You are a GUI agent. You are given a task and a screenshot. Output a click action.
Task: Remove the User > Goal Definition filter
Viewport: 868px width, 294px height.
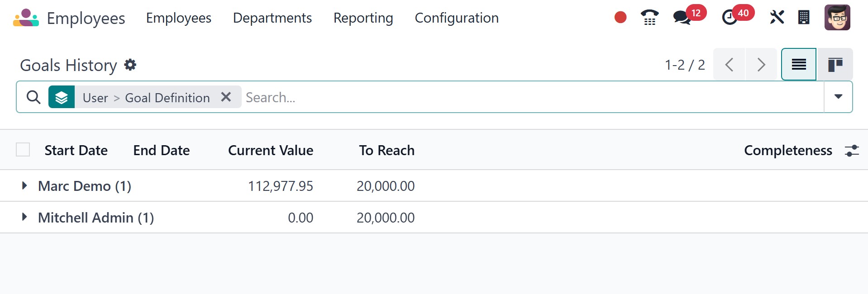(226, 97)
